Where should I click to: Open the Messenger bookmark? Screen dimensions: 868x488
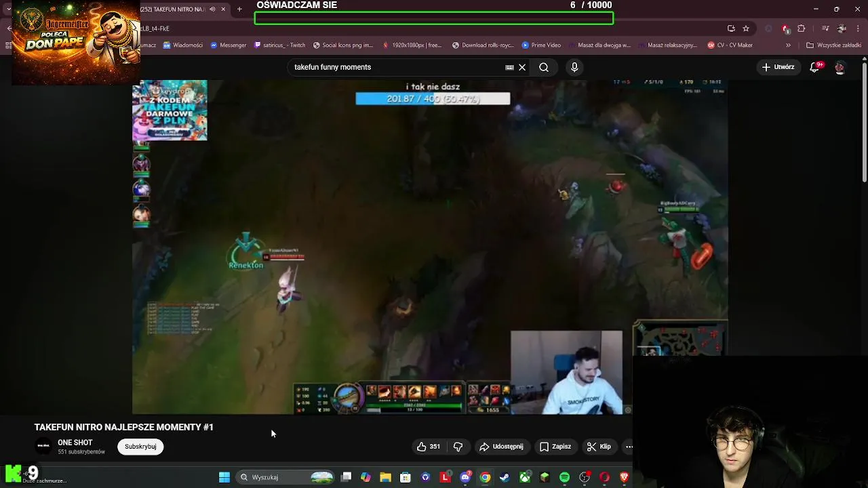pyautogui.click(x=229, y=45)
